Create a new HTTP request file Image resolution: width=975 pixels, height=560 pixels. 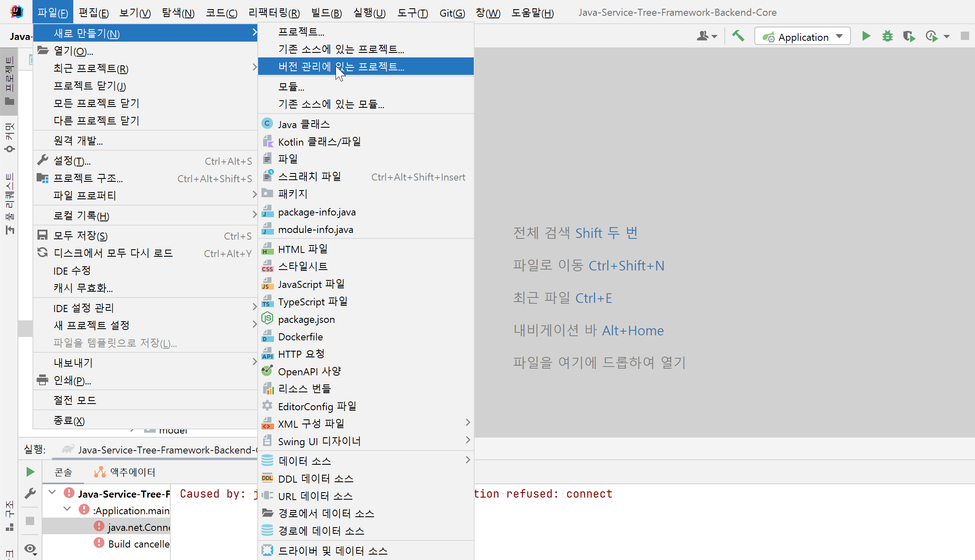(366, 354)
